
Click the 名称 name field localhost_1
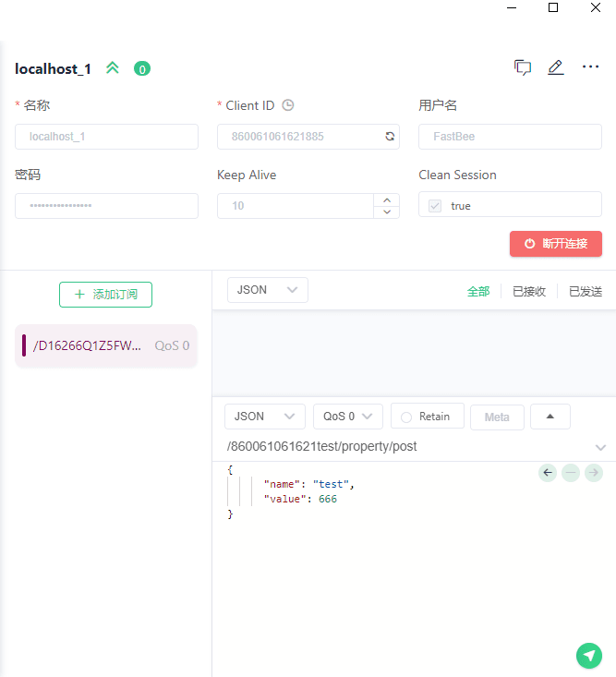pyautogui.click(x=106, y=137)
